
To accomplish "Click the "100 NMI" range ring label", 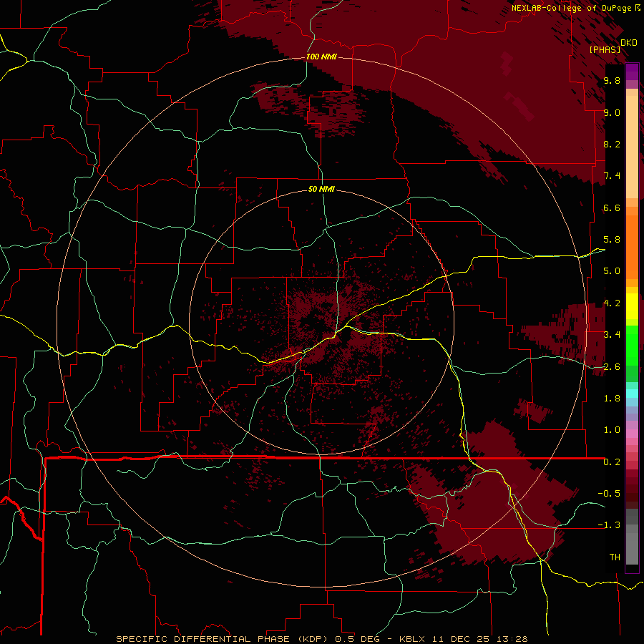I will (x=321, y=57).
